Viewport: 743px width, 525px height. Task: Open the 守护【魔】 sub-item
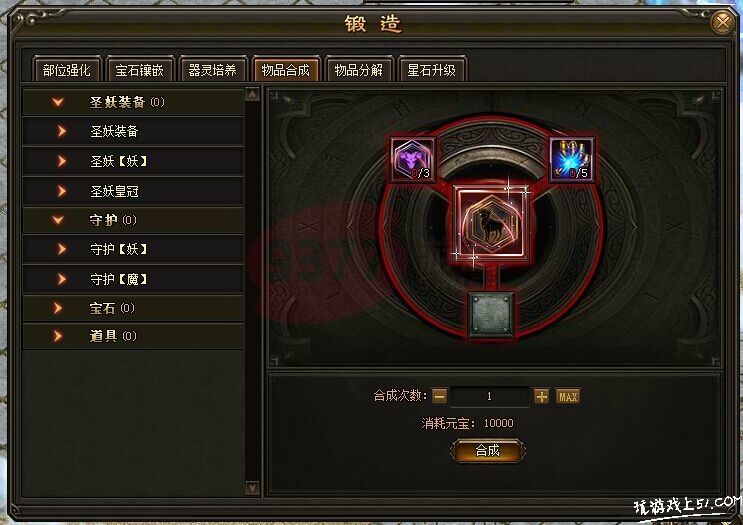133,279
